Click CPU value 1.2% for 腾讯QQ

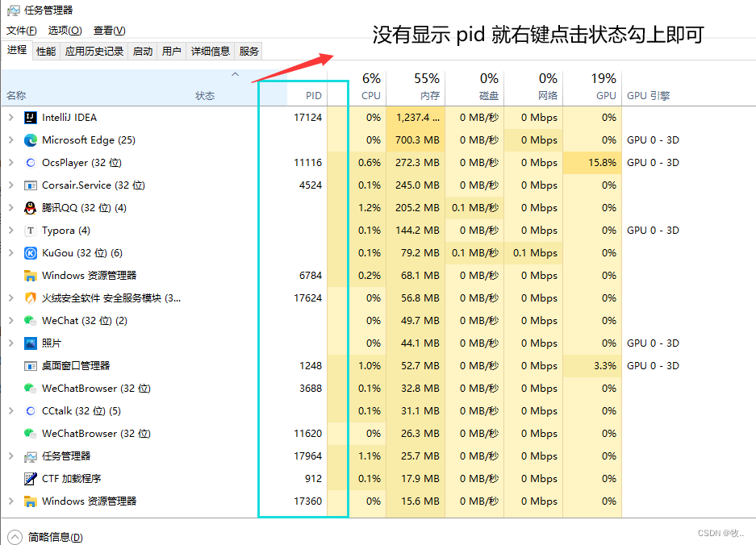coord(370,208)
